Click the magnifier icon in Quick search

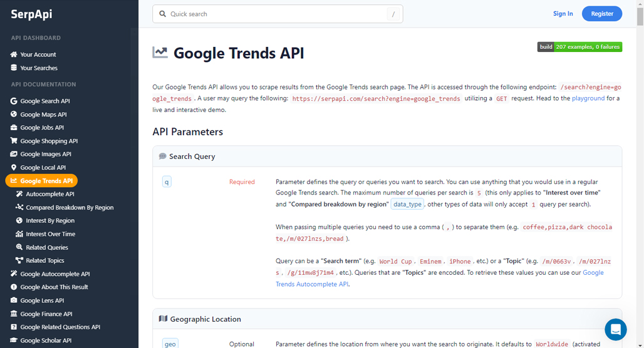click(163, 14)
